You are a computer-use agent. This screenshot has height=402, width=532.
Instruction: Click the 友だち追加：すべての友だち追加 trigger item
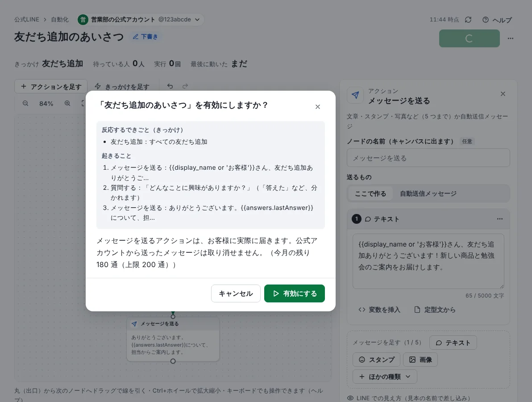(x=159, y=142)
